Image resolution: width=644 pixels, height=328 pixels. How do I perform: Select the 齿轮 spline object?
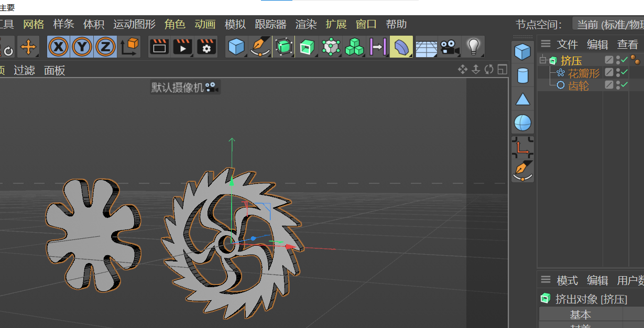[578, 85]
